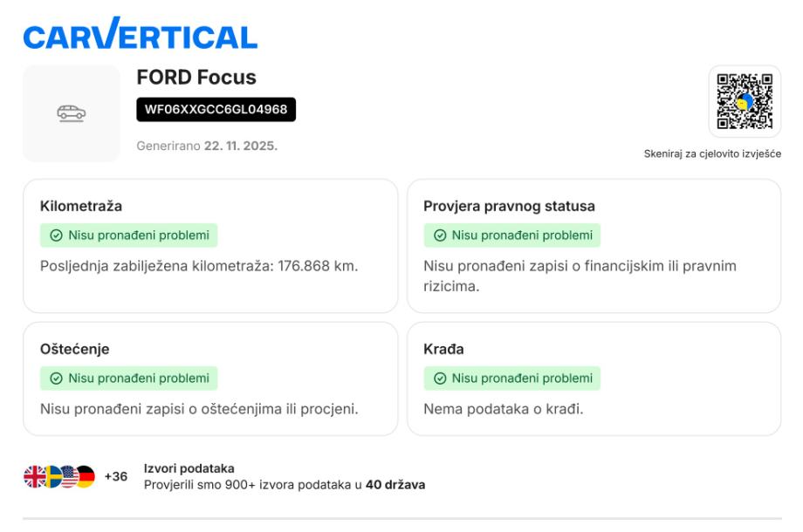This screenshot has height=532, width=803.
Task: Open the Kilometraža card heading
Action: click(81, 207)
